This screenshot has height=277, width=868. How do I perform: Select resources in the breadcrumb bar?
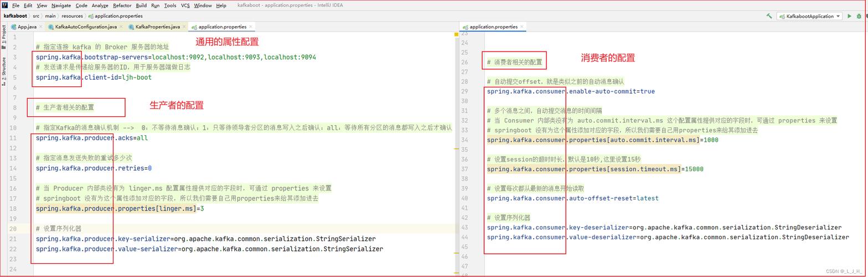pyautogui.click(x=72, y=16)
